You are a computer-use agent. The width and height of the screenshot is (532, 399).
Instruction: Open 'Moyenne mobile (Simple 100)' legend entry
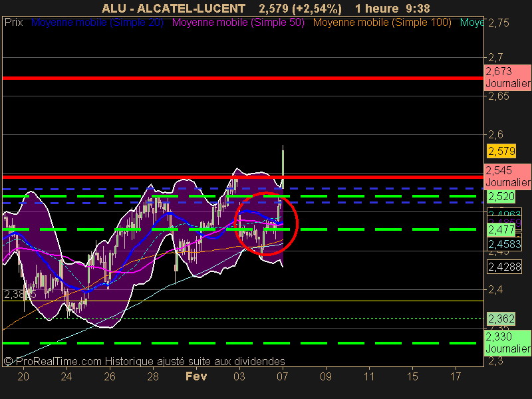382,23
